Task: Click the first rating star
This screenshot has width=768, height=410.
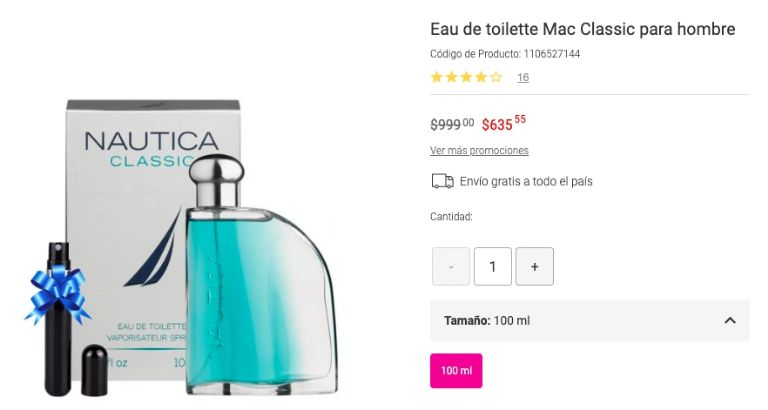Action: tap(437, 77)
